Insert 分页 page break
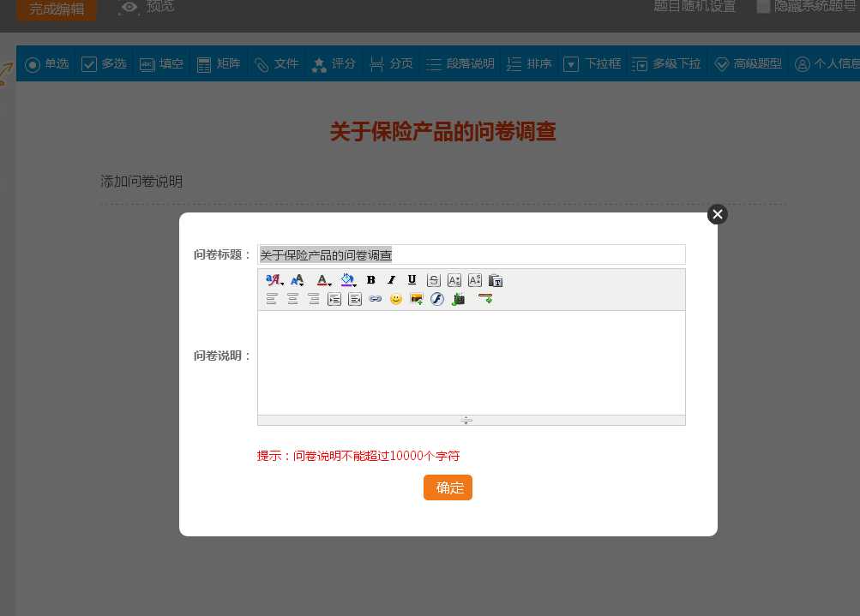The image size is (860, 616). point(391,64)
